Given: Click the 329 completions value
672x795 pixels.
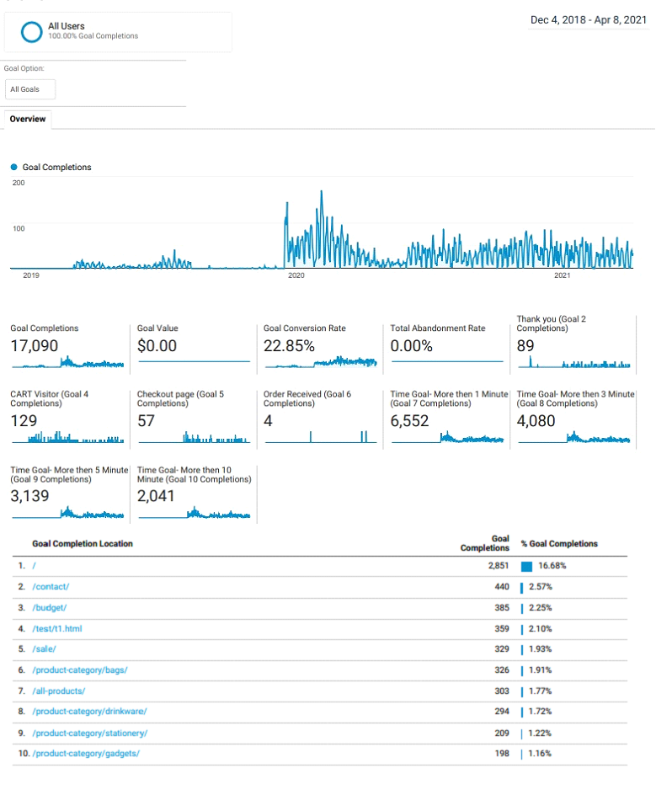Looking at the screenshot, I should pos(502,649).
